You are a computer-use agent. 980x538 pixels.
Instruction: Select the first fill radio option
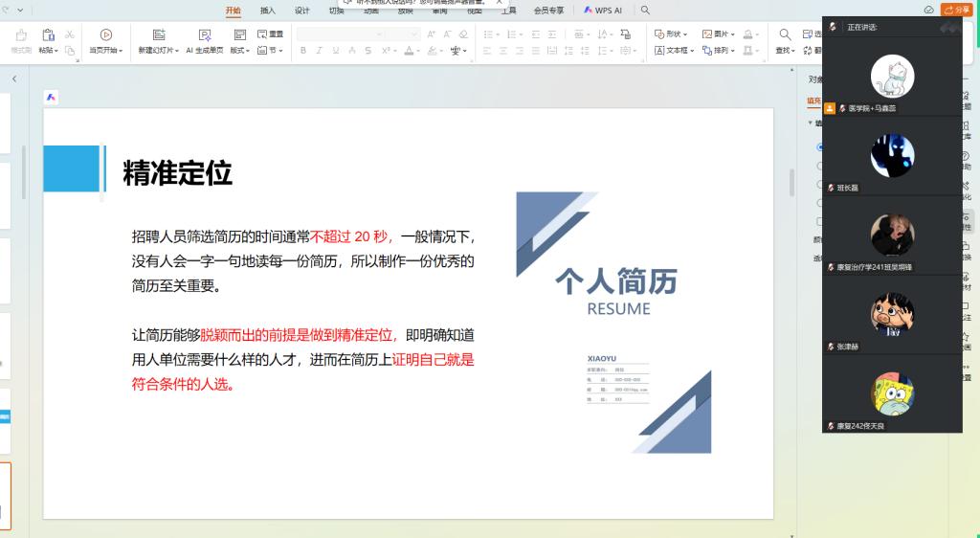819,147
